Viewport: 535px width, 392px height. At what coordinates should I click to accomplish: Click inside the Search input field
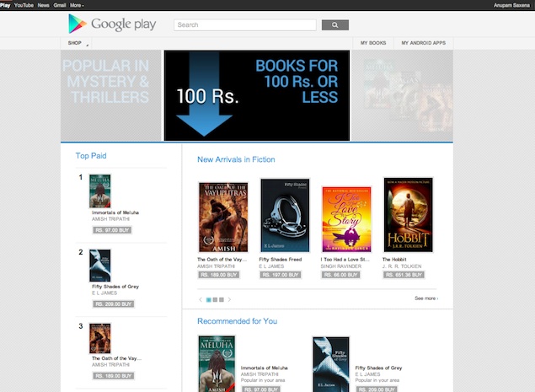[x=245, y=25]
